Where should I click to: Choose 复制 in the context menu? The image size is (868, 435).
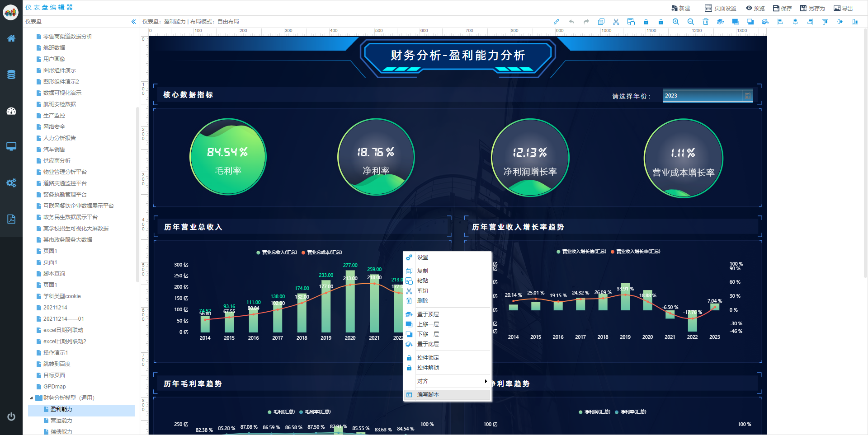click(447, 271)
